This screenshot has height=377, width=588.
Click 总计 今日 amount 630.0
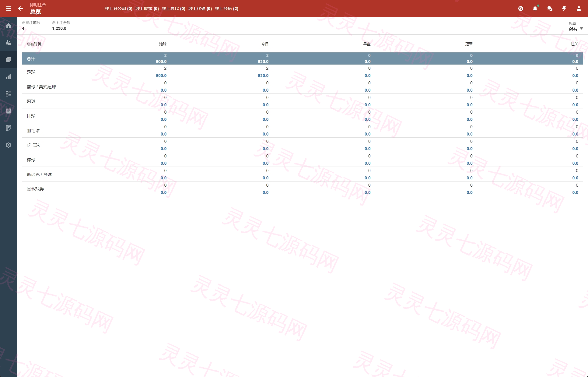(263, 62)
